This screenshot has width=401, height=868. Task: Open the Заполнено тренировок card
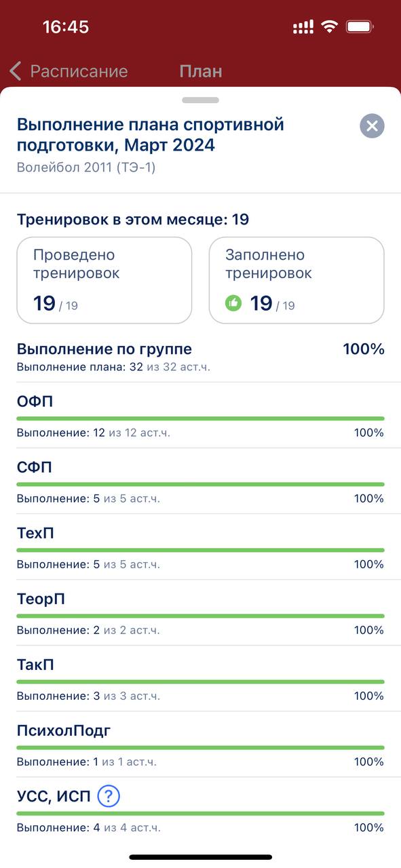click(297, 280)
